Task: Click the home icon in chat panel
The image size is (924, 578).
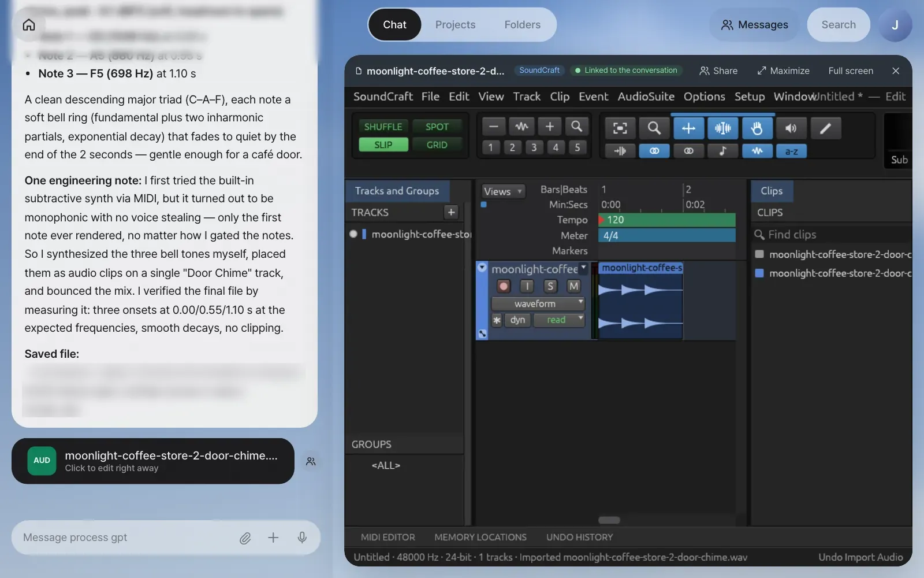Action: (29, 25)
